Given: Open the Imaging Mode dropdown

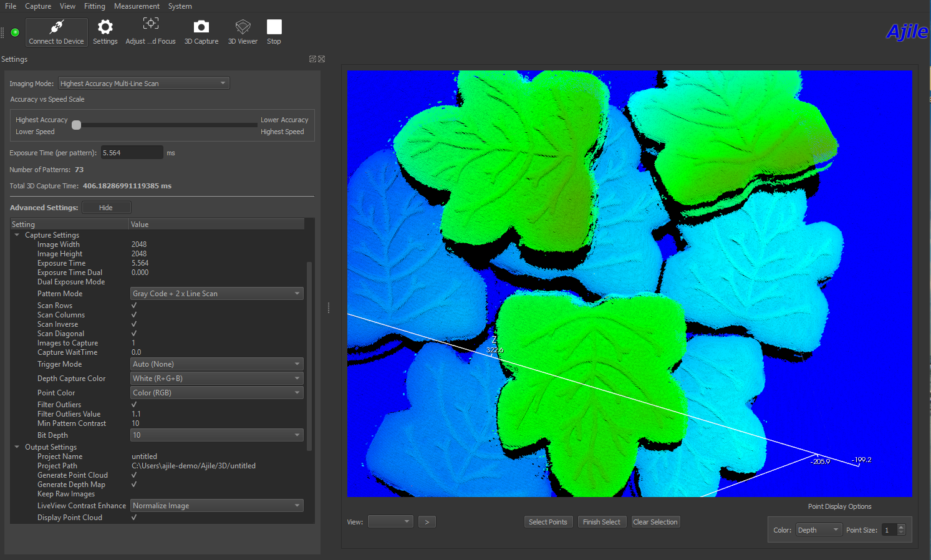Looking at the screenshot, I should pyautogui.click(x=143, y=84).
